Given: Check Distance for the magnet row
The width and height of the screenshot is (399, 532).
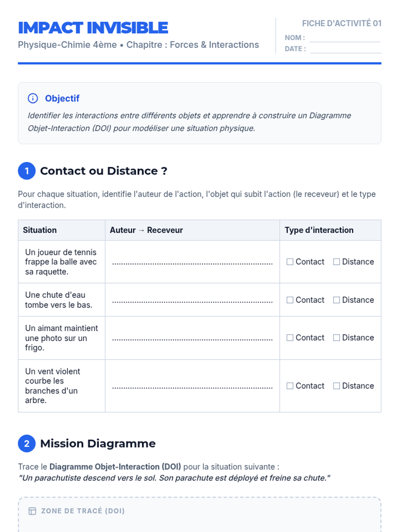Looking at the screenshot, I should click(x=336, y=338).
